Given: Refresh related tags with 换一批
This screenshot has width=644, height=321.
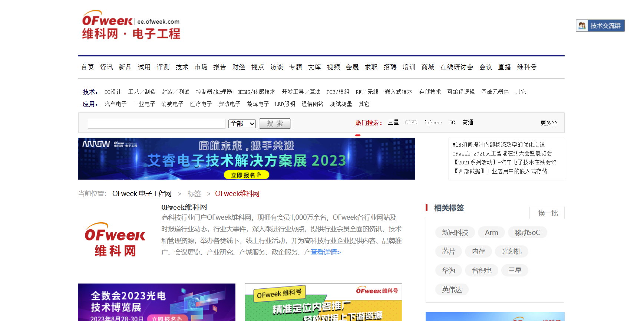Looking at the screenshot, I should 548,213.
